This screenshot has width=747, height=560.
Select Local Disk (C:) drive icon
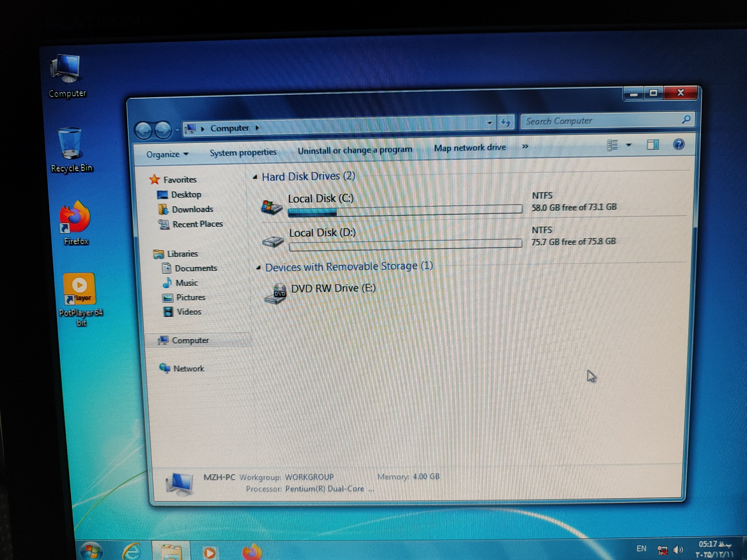(271, 206)
